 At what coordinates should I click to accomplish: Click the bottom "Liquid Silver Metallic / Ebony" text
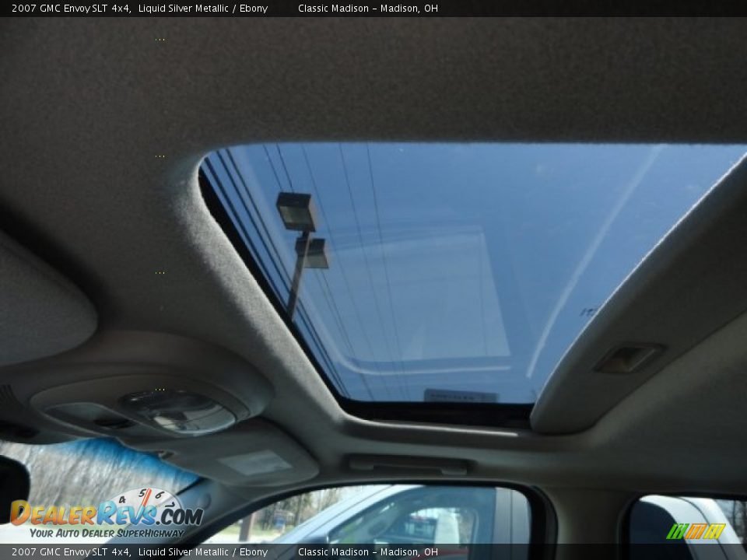[203, 551]
